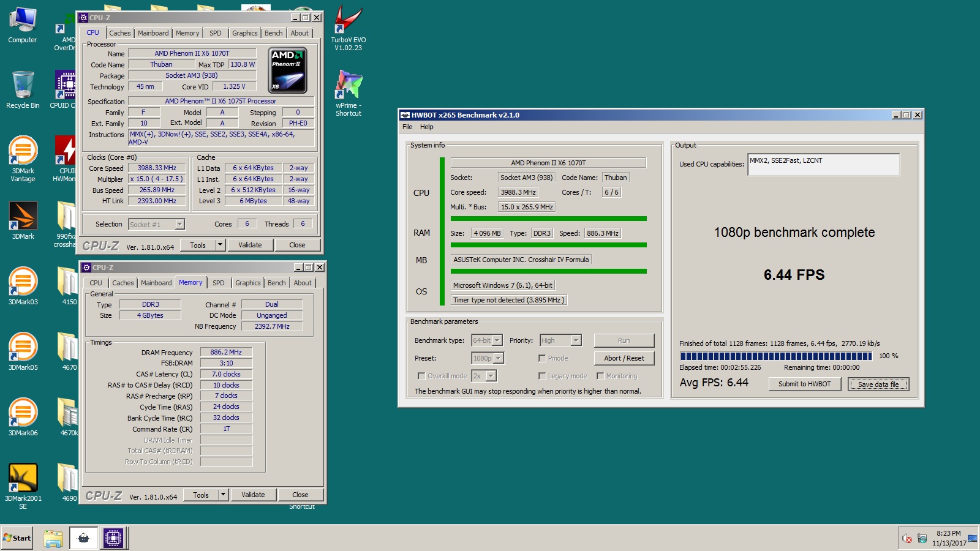Open the 4670 folder on desktop

click(x=67, y=351)
